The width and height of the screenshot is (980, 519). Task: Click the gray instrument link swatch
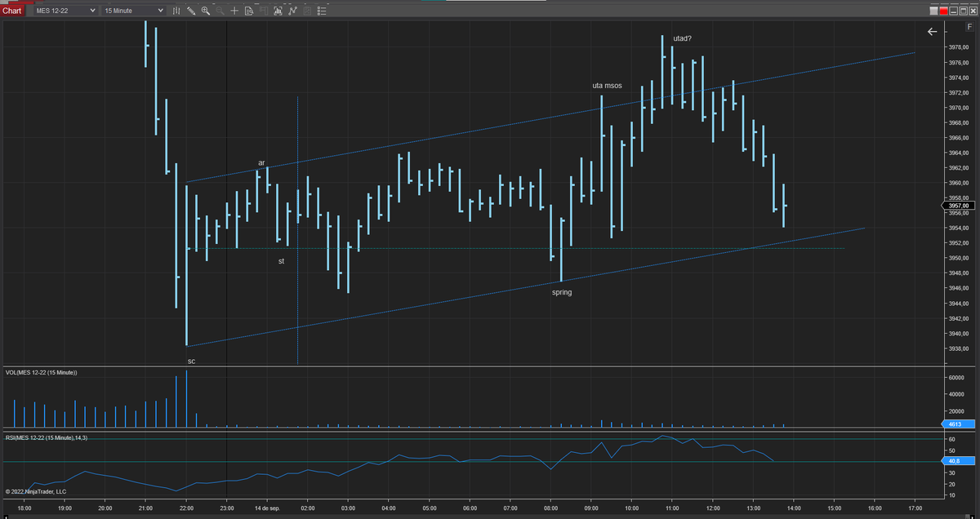pyautogui.click(x=934, y=11)
